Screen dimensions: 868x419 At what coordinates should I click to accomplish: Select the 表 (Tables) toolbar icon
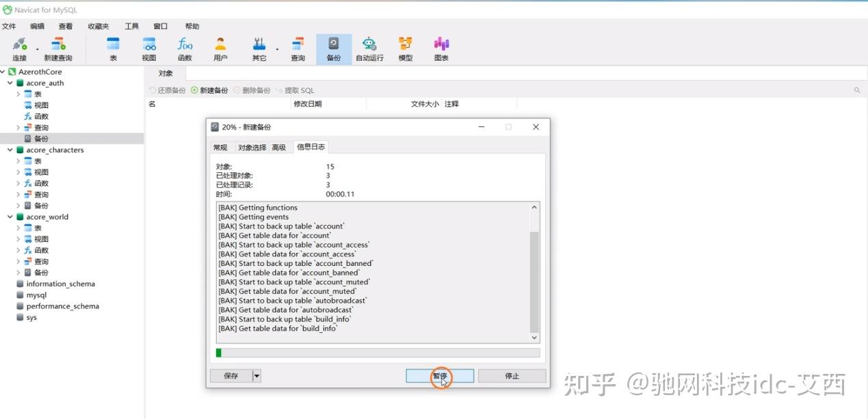pyautogui.click(x=112, y=48)
